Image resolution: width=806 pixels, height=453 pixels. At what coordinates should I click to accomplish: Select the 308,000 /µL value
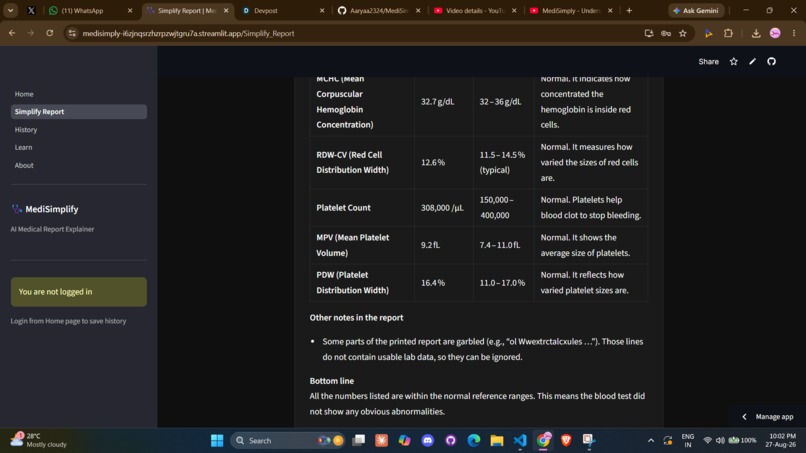tap(442, 208)
